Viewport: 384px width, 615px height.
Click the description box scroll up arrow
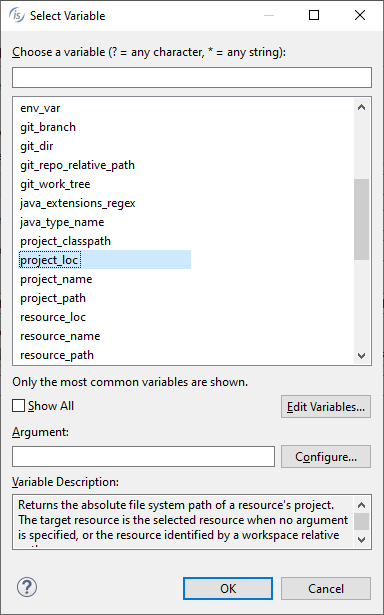pos(361,505)
